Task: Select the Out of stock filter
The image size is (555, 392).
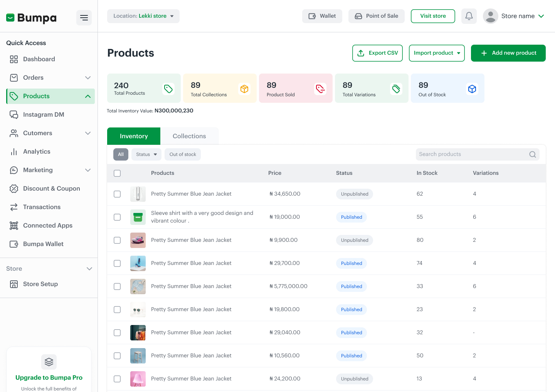Action: pos(183,154)
